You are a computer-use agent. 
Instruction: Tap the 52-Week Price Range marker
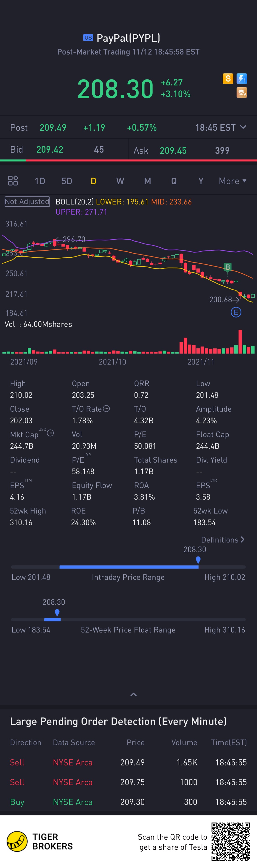click(57, 612)
